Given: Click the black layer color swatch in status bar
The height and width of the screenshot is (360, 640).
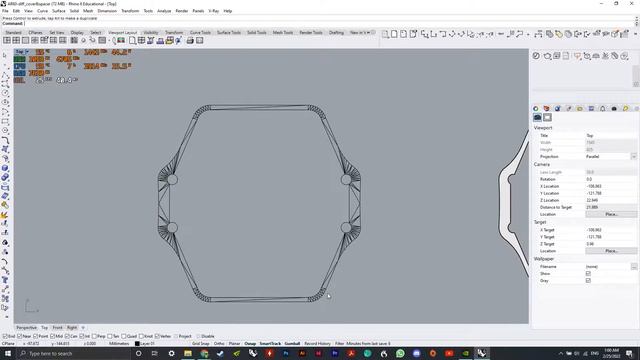Looking at the screenshot, I should click(137, 344).
